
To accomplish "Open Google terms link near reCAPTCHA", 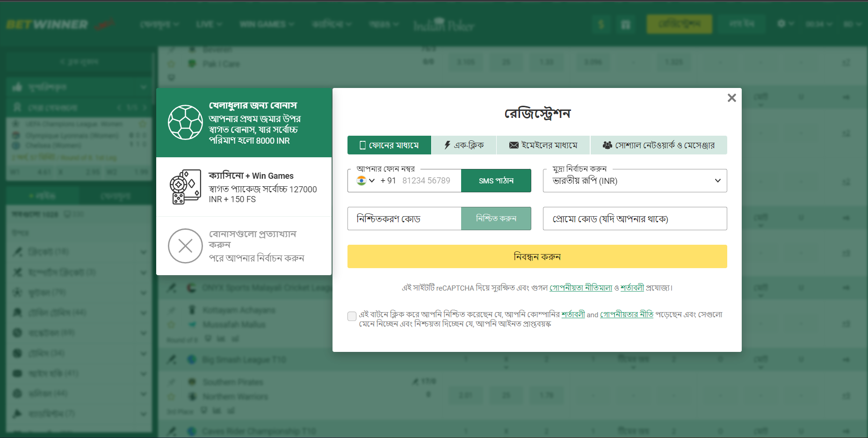I will (632, 288).
